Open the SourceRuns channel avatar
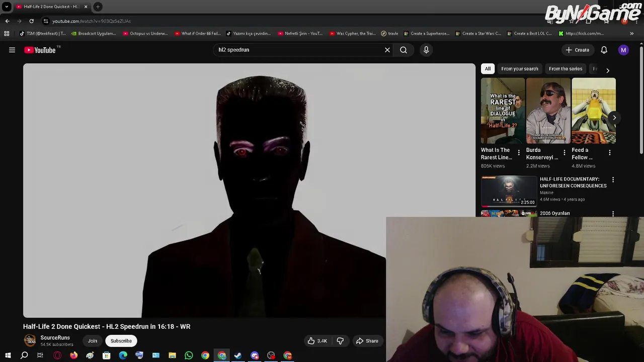The width and height of the screenshot is (644, 362). click(30, 340)
